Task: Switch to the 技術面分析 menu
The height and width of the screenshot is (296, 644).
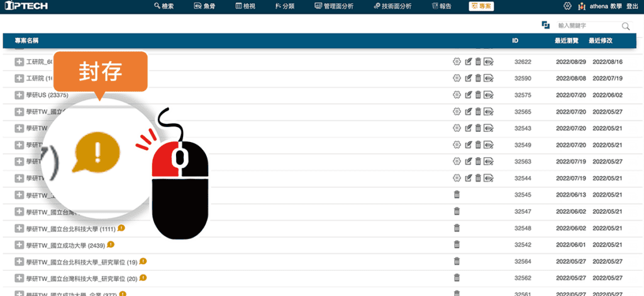Action: pos(392,6)
